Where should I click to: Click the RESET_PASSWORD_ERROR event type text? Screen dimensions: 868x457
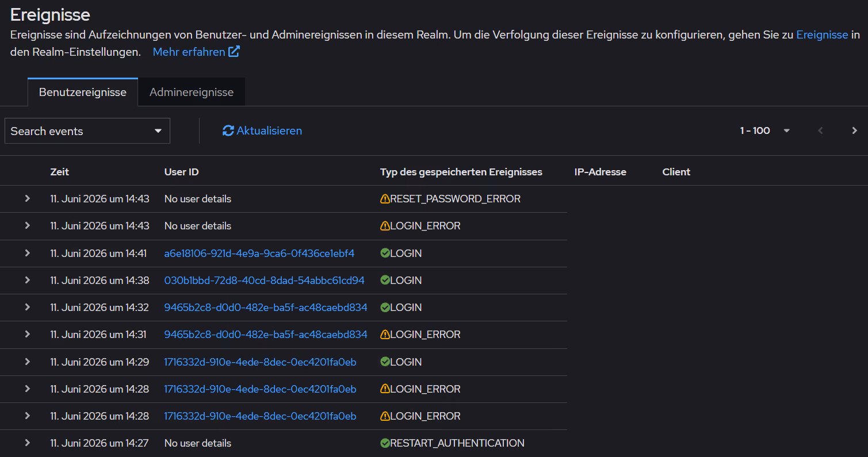click(456, 199)
